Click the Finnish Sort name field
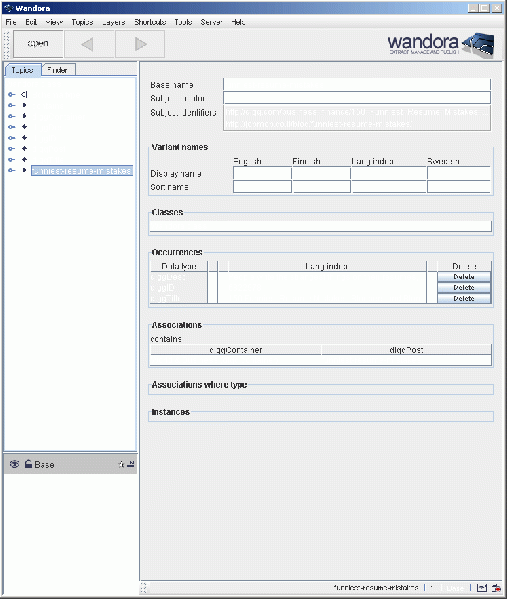 [321, 187]
